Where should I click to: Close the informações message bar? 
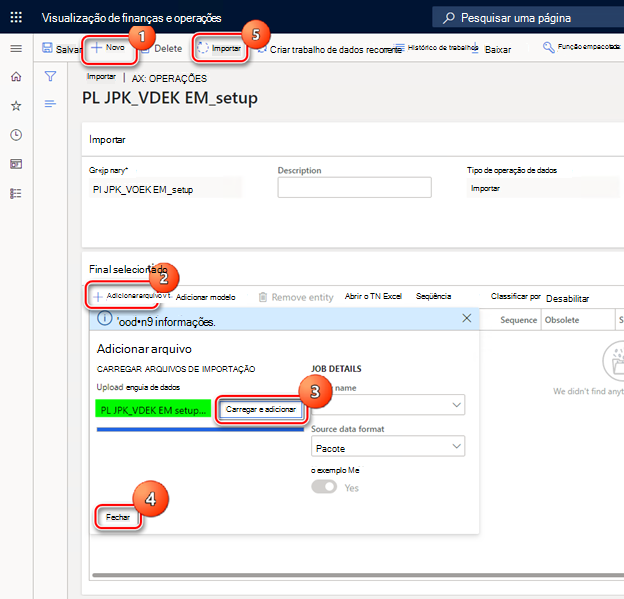pos(467,318)
